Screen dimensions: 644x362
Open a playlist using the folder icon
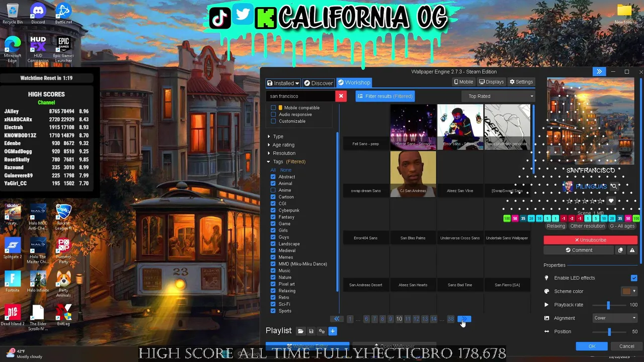click(300, 331)
